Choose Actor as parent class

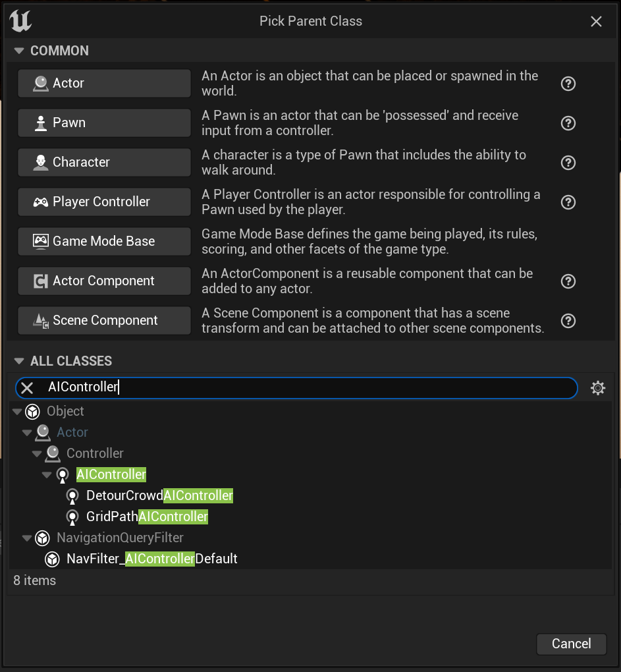[x=104, y=83]
